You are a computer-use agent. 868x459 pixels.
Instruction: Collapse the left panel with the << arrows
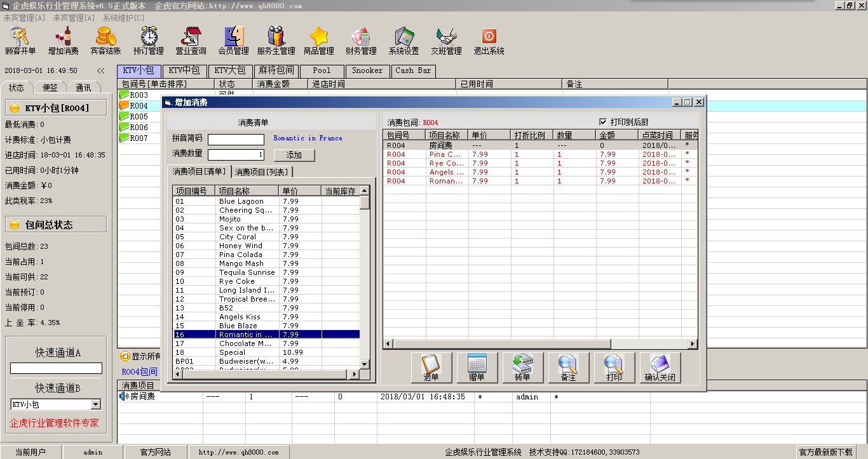click(101, 71)
